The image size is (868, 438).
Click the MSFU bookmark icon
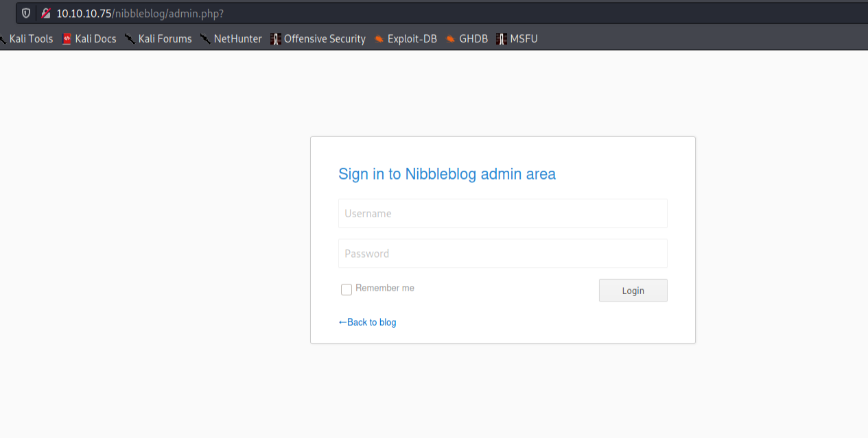pyautogui.click(x=501, y=39)
